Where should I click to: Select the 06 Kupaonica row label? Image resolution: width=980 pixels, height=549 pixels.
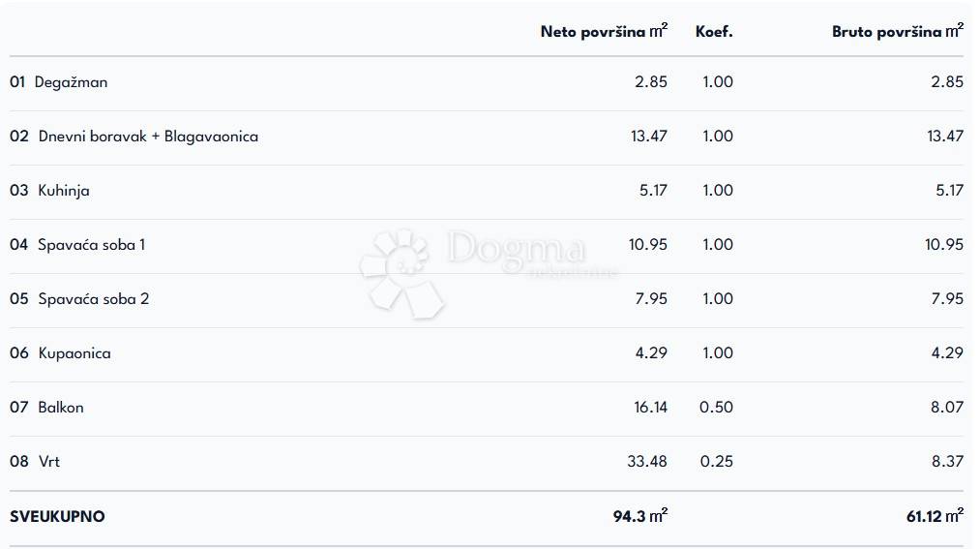(61, 353)
